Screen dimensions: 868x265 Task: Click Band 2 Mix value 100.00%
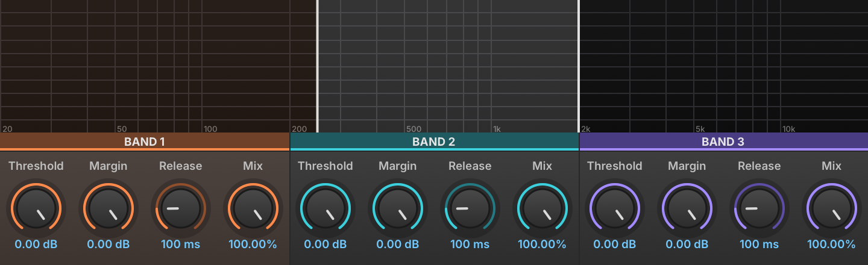coord(542,245)
